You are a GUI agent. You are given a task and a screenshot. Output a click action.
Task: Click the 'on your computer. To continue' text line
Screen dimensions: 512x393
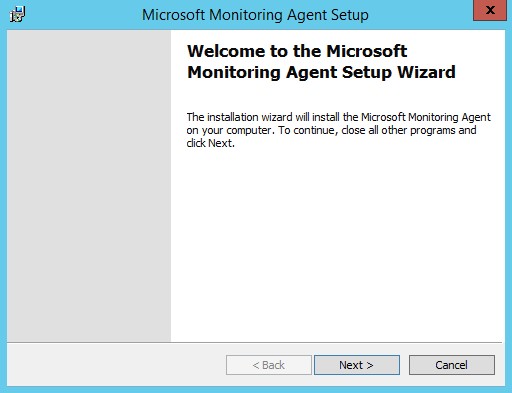(x=331, y=130)
